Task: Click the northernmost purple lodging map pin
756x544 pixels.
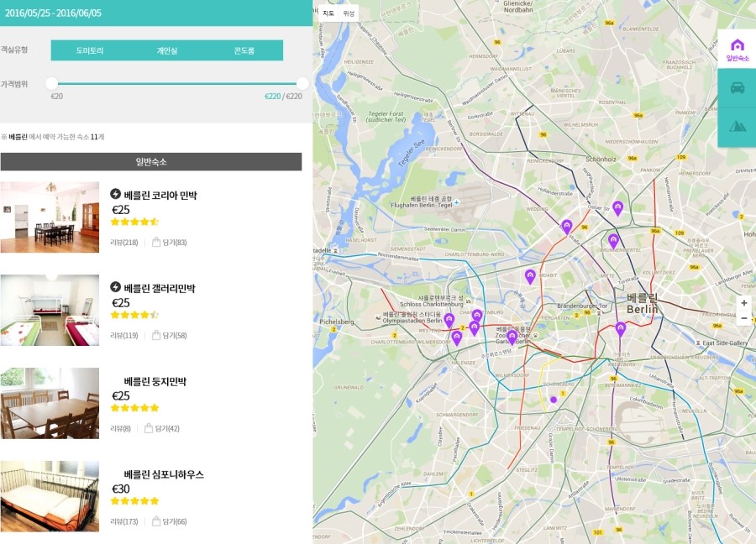Action: [x=618, y=207]
